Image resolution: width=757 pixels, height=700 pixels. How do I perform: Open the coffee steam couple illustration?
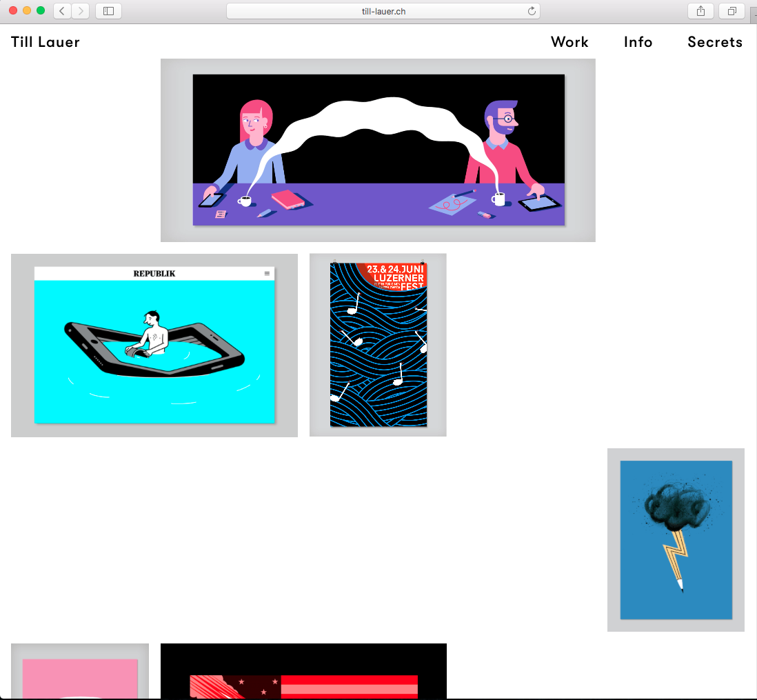click(x=378, y=150)
